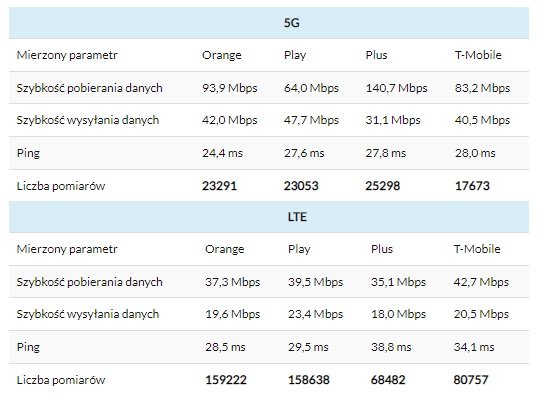Click the 42,7 Mbps T-Mobile LTE download
540x395 pixels.
click(x=481, y=282)
